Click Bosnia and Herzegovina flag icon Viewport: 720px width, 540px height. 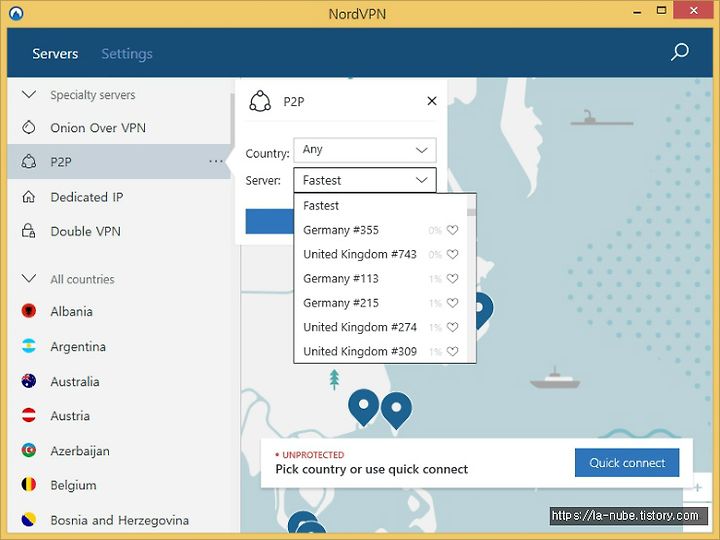point(28,519)
